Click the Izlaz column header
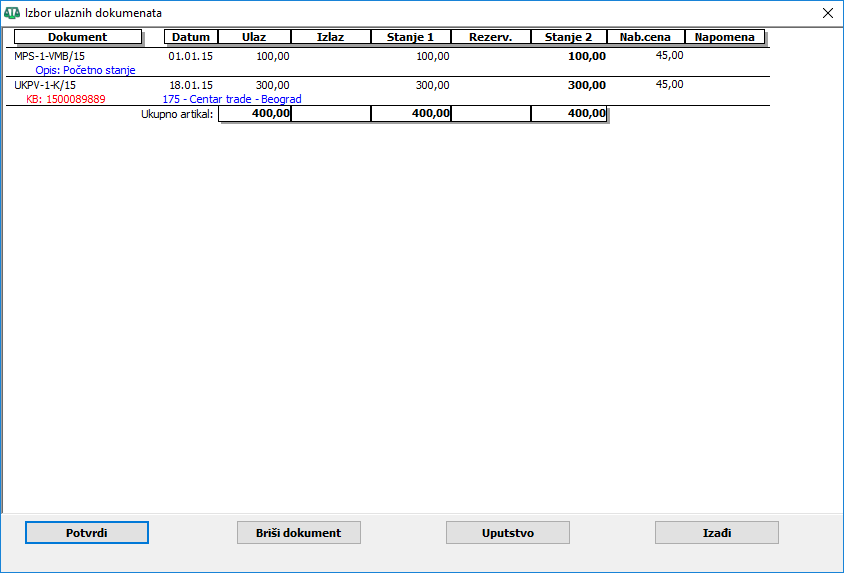 (330, 37)
